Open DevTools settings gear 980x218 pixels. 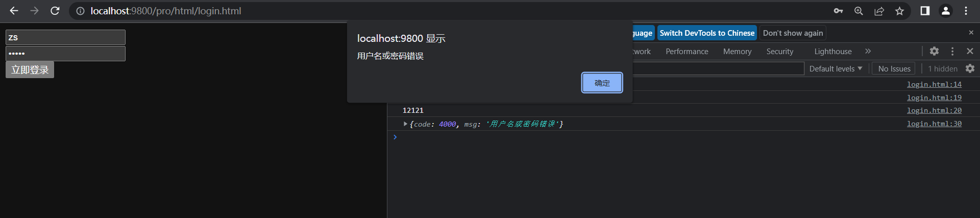(934, 51)
